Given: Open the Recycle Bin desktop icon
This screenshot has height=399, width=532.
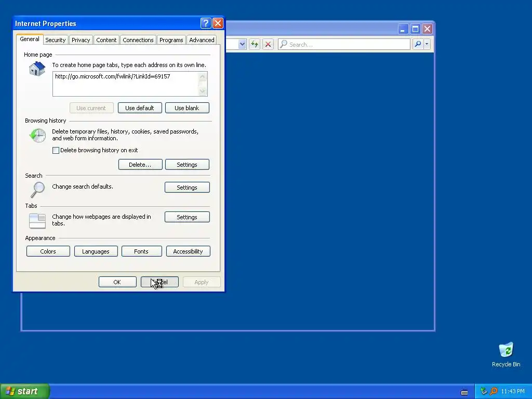Looking at the screenshot, I should (x=506, y=354).
